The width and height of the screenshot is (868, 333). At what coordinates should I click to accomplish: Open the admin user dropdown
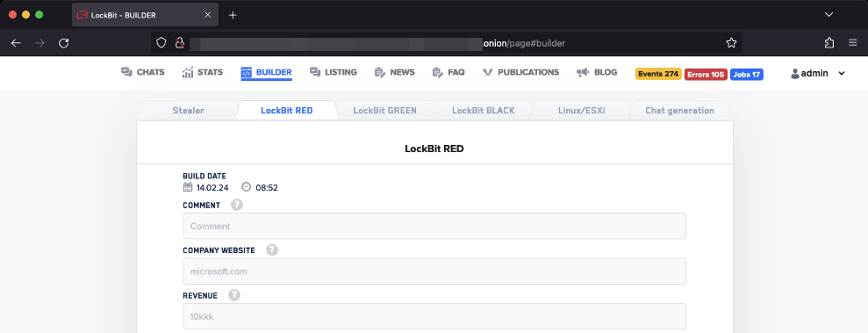818,73
